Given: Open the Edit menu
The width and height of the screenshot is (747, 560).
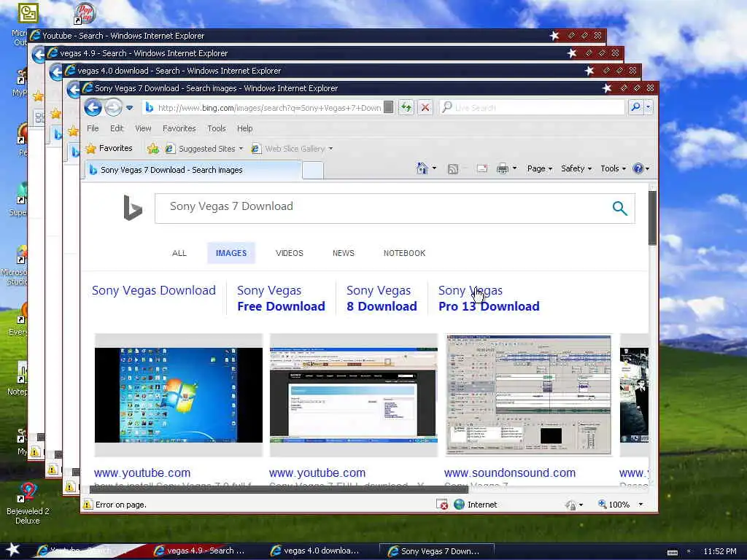Looking at the screenshot, I should click(x=117, y=128).
